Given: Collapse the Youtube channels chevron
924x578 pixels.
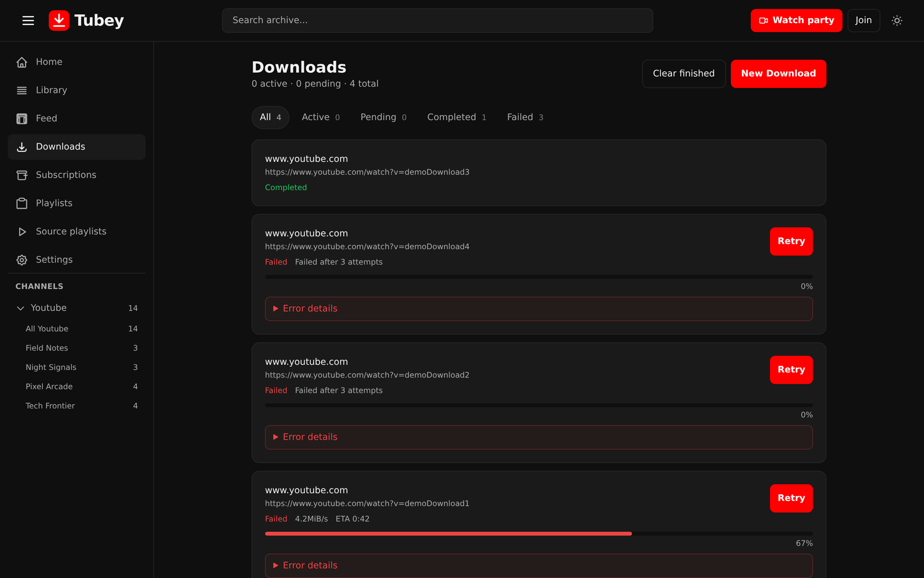Looking at the screenshot, I should click(x=20, y=308).
